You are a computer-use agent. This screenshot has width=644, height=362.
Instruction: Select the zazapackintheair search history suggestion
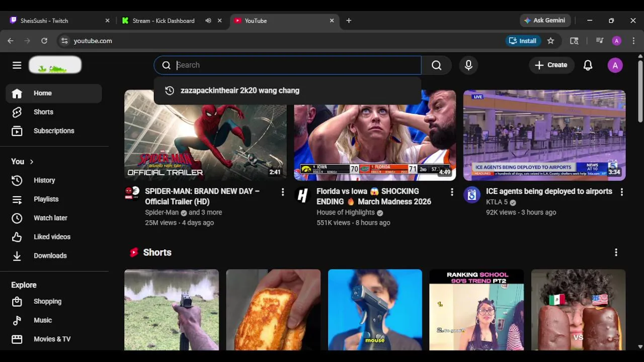coord(287,90)
